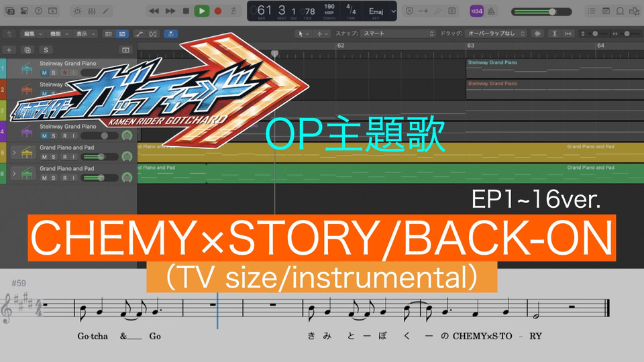Open the 表示 (View) menu
The height and width of the screenshot is (362, 644).
point(85,34)
